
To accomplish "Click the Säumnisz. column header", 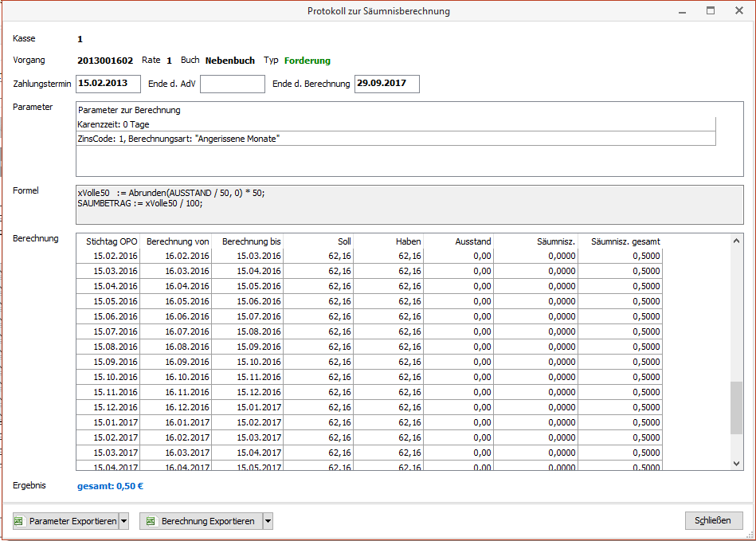I will (535, 241).
